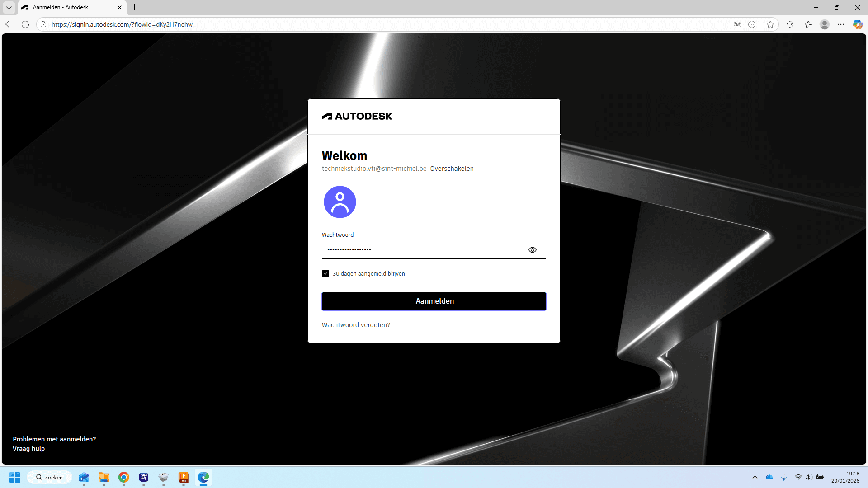Open Copilot icon in browser toolbar

click(858, 24)
